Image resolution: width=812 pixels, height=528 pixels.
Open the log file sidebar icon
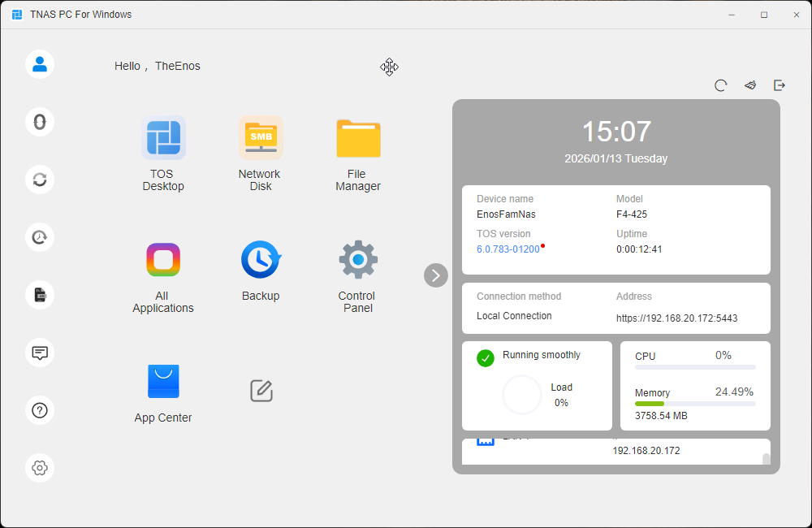click(40, 295)
